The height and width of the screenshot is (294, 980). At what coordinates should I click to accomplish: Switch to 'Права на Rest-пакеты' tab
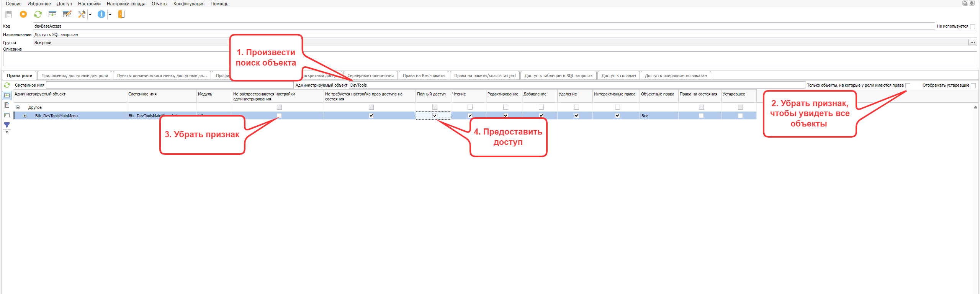pyautogui.click(x=424, y=76)
